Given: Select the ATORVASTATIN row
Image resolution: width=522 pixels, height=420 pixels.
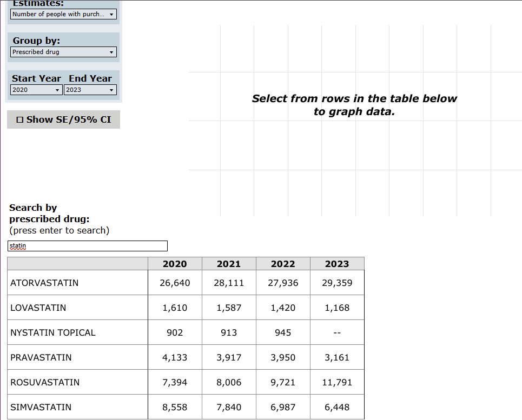Looking at the screenshot, I should coord(44,283).
